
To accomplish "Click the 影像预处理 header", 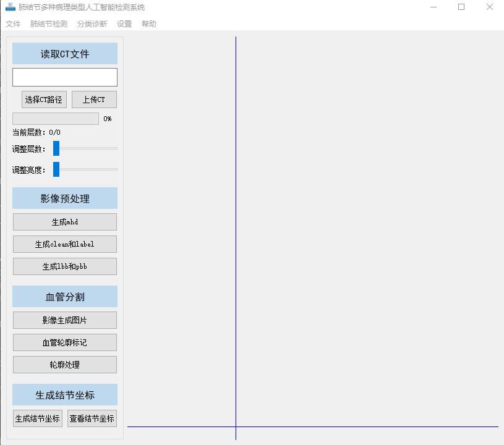I will click(x=65, y=198).
